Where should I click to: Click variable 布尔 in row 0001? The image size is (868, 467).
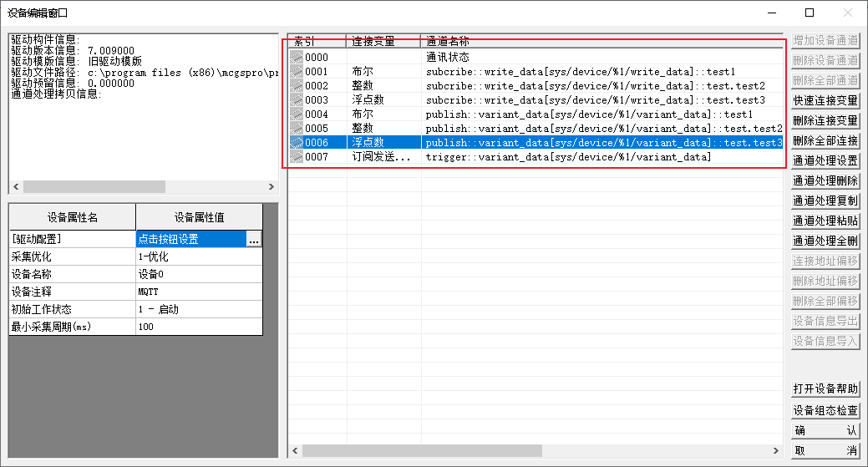tap(363, 71)
